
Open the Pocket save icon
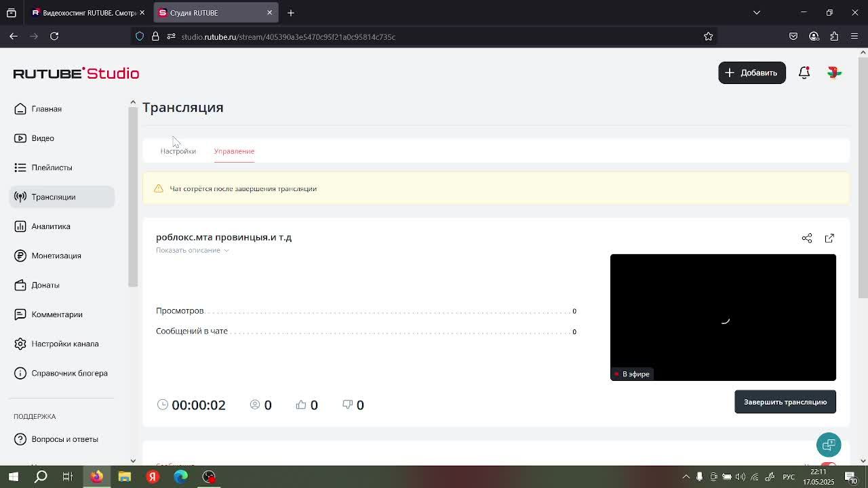tap(793, 37)
